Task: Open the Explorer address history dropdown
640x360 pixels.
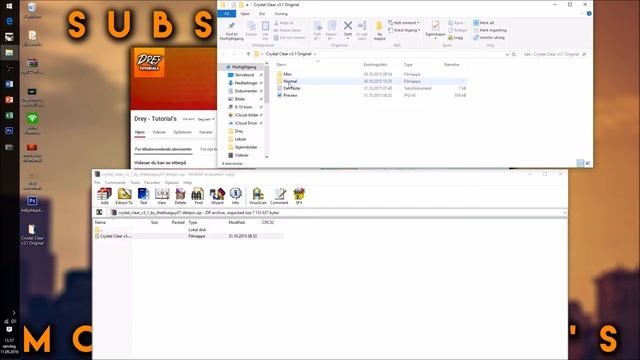Action: pyautogui.click(x=507, y=54)
